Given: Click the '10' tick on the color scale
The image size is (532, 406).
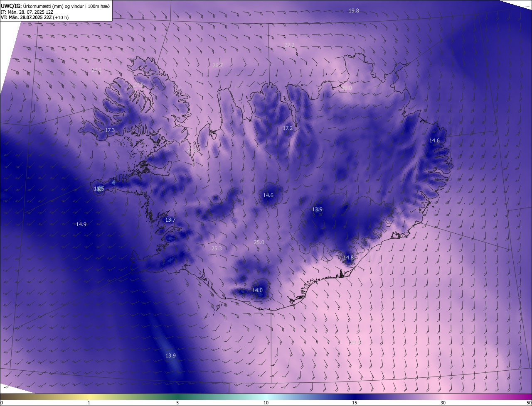Looking at the screenshot, I should point(266,403).
